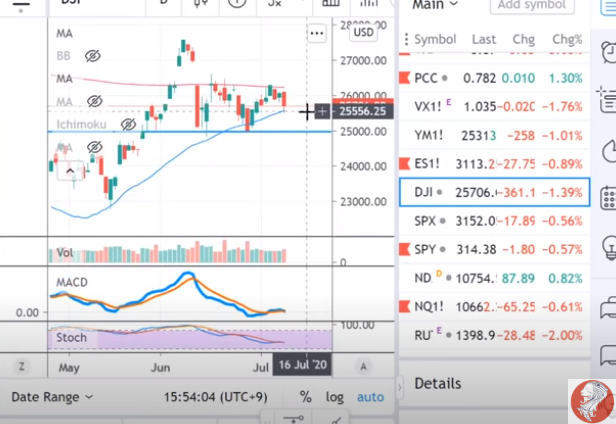Open the candlestick chart style icon

click(201, 3)
